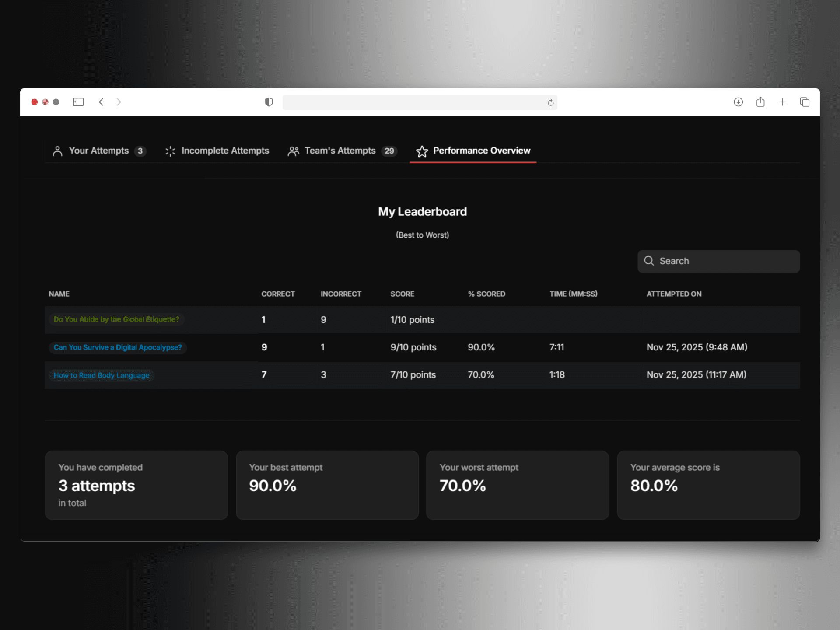Image resolution: width=840 pixels, height=630 pixels.
Task: Open the Can You Survive a Digital Apocalypse link
Action: 118,347
